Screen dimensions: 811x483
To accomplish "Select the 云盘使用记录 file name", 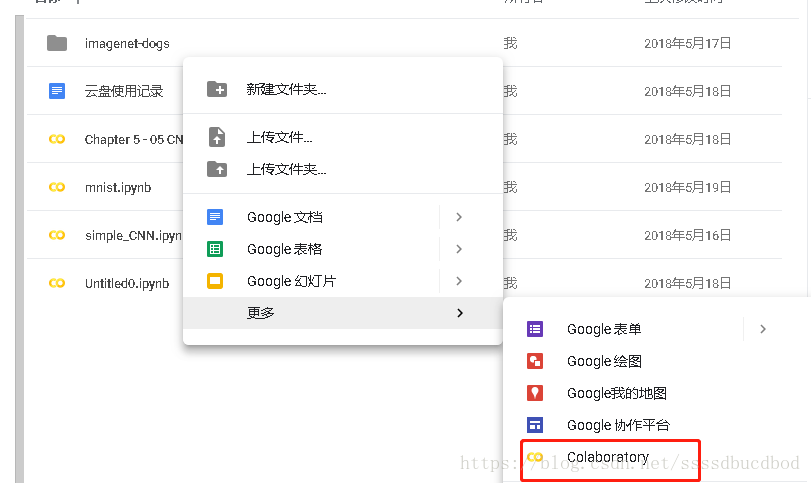I will 124,91.
